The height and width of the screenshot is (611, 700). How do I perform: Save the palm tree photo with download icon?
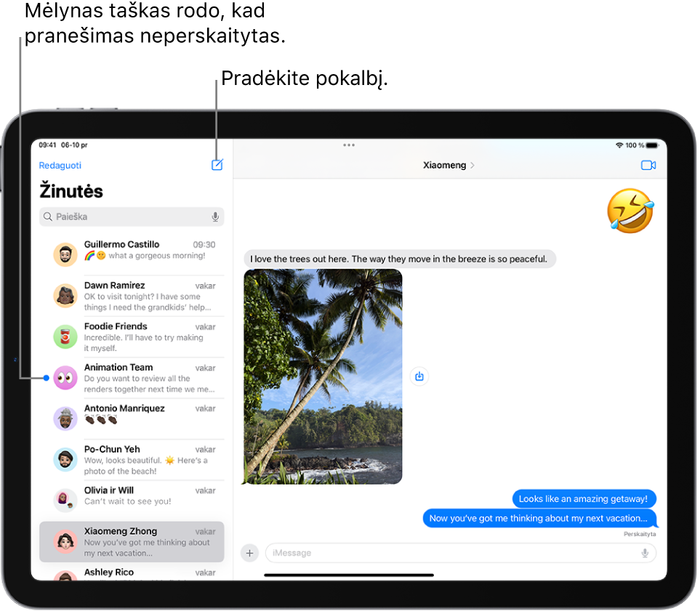pyautogui.click(x=419, y=376)
